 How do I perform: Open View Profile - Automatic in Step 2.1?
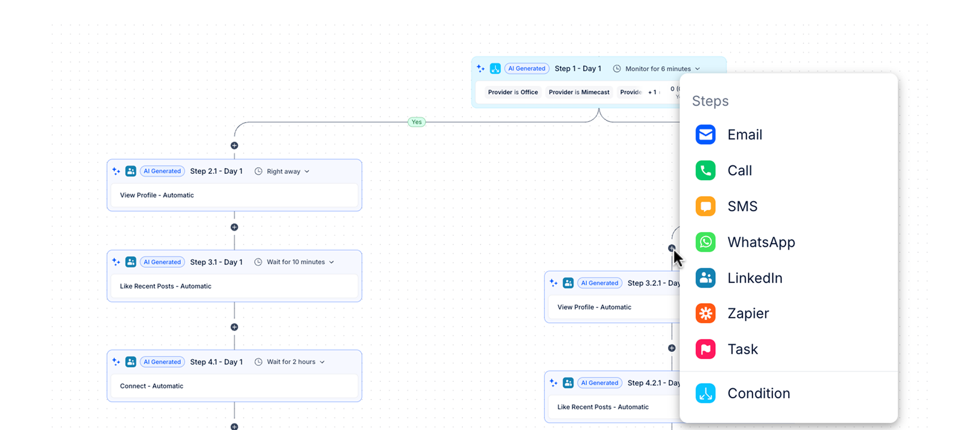[x=234, y=195]
